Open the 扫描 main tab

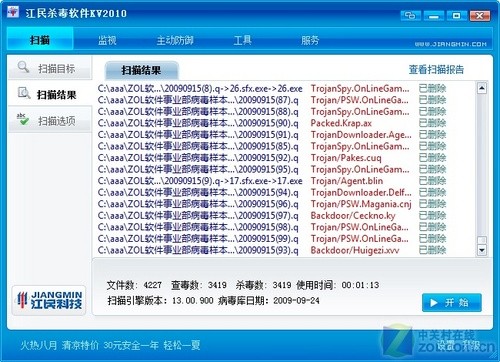40,40
